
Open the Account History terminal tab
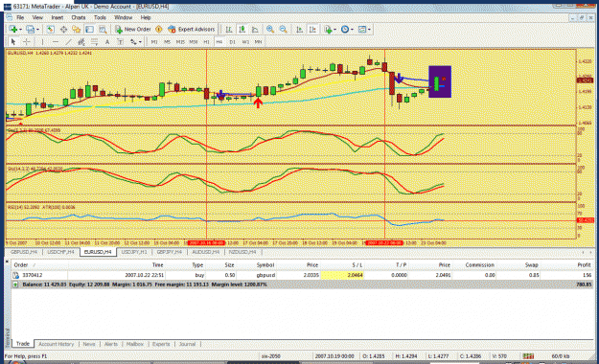pos(57,344)
